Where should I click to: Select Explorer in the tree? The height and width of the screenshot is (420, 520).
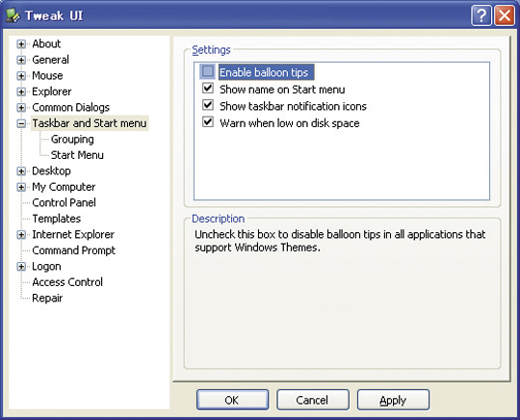click(x=52, y=92)
